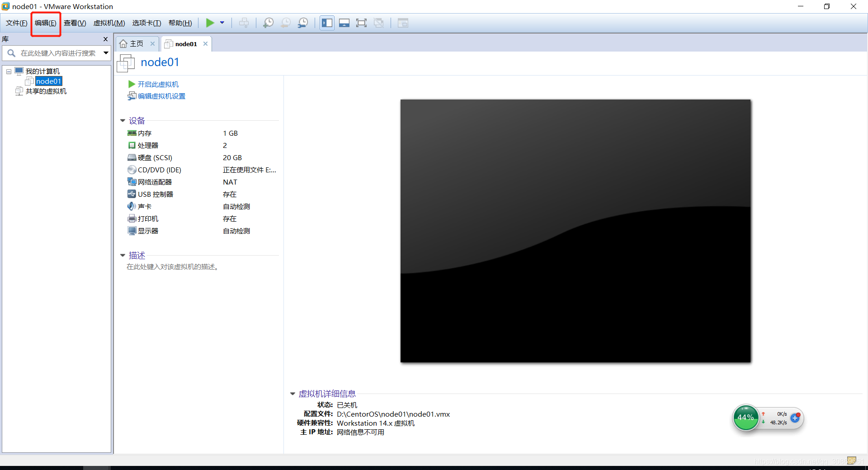
Task: Open the library search dropdown arrow
Action: click(106, 53)
